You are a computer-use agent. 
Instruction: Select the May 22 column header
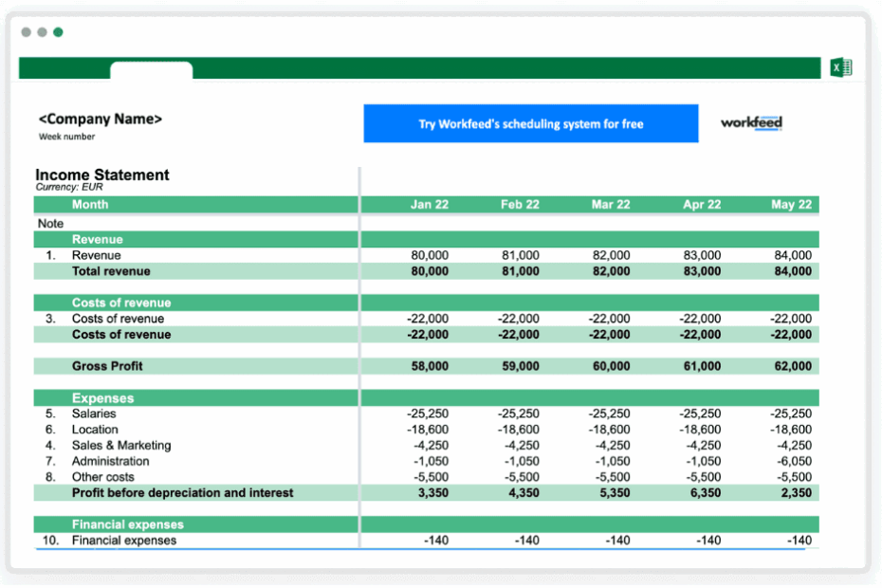[791, 204]
